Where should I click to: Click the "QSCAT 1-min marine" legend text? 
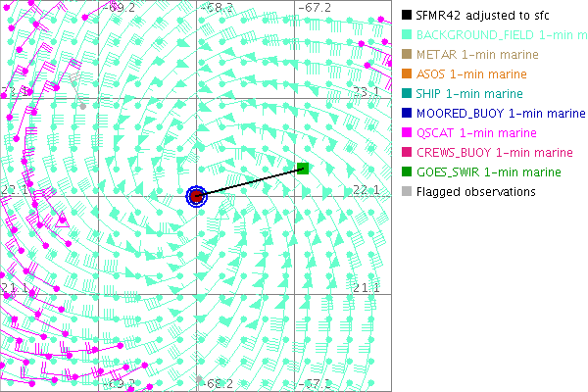coord(476,132)
